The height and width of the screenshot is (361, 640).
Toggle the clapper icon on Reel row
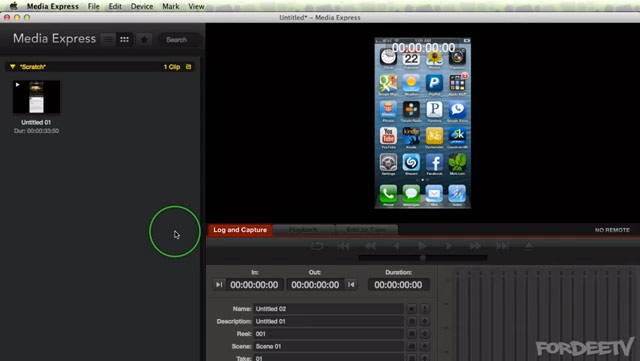tap(412, 334)
